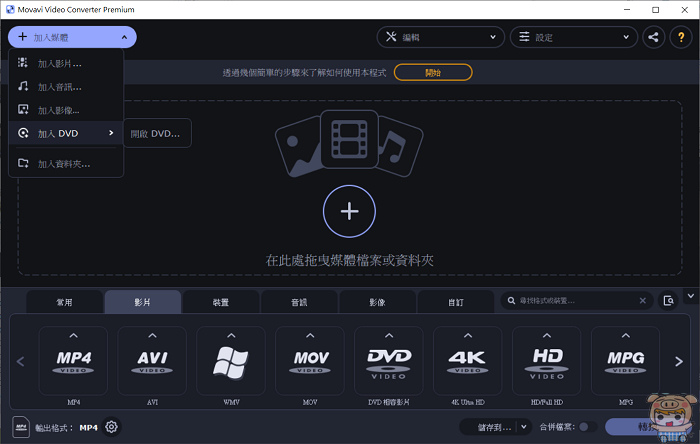The width and height of the screenshot is (700, 444).
Task: Click the format search input field
Action: pyautogui.click(x=576, y=301)
